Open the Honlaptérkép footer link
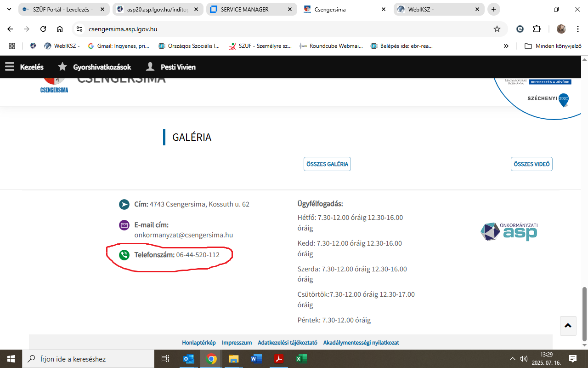 point(199,343)
